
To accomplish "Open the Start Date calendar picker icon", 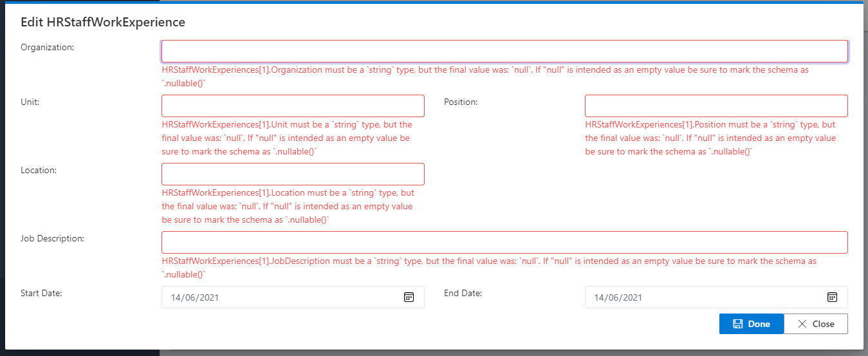I will 408,297.
